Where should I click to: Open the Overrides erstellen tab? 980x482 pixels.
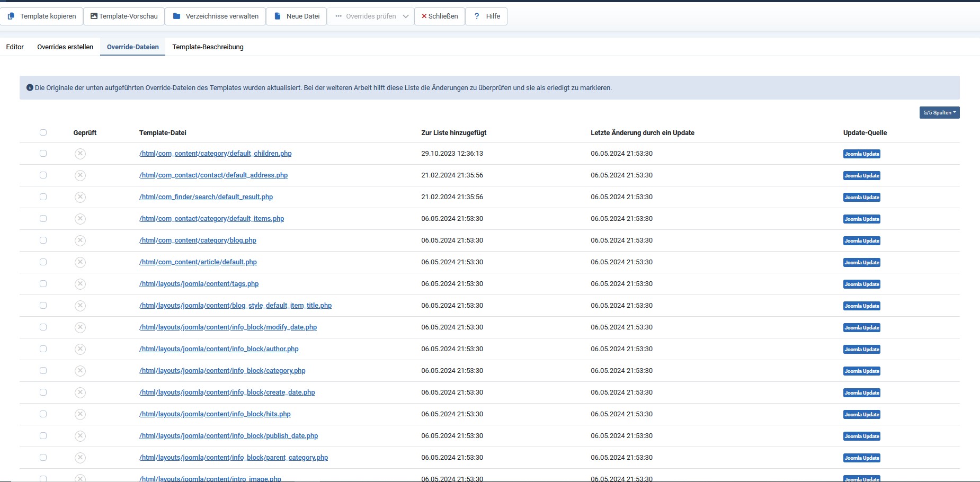click(65, 47)
